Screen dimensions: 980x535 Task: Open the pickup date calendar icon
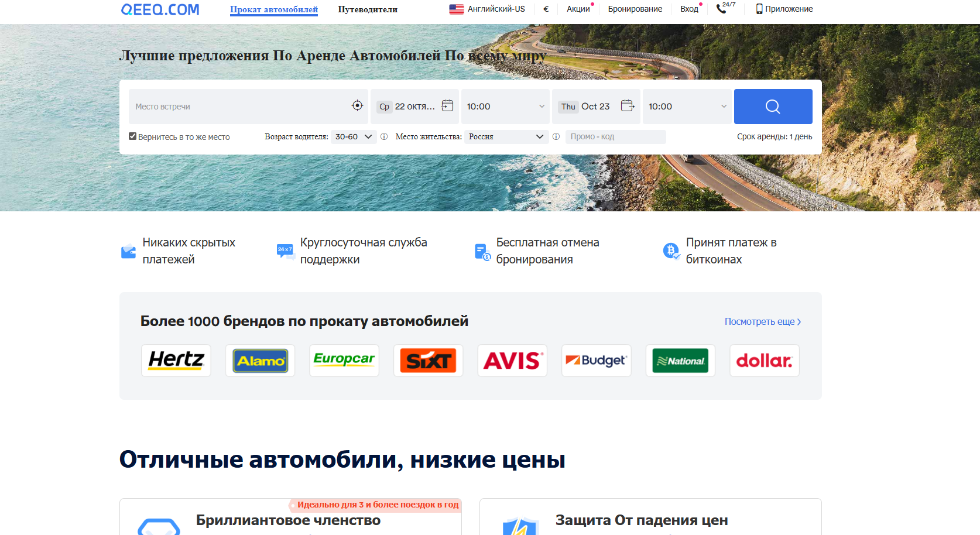click(447, 105)
